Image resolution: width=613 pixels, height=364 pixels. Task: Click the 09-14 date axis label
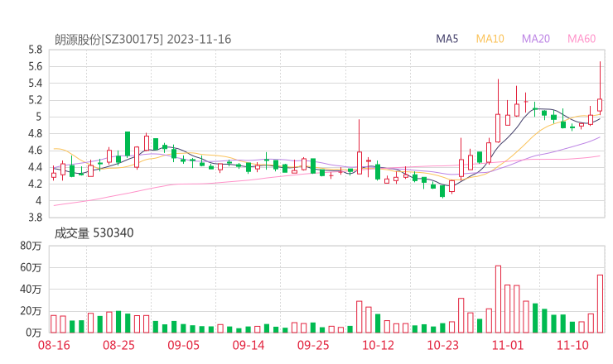coord(249,345)
